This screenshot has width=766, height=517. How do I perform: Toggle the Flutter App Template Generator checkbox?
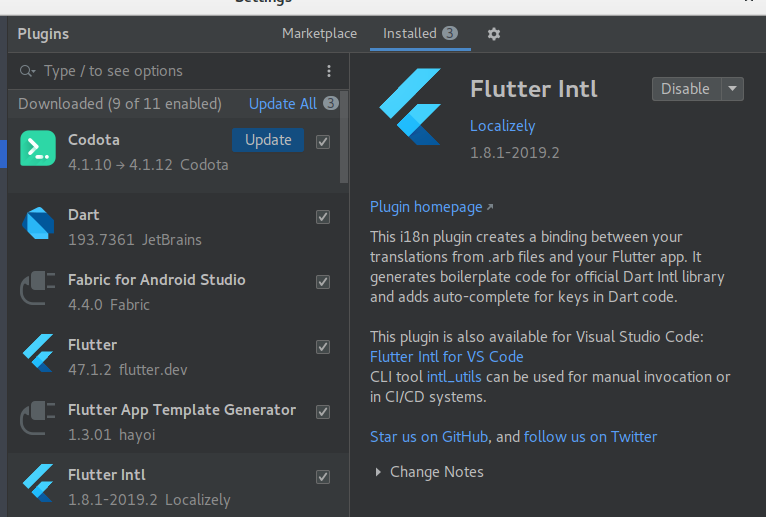323,412
